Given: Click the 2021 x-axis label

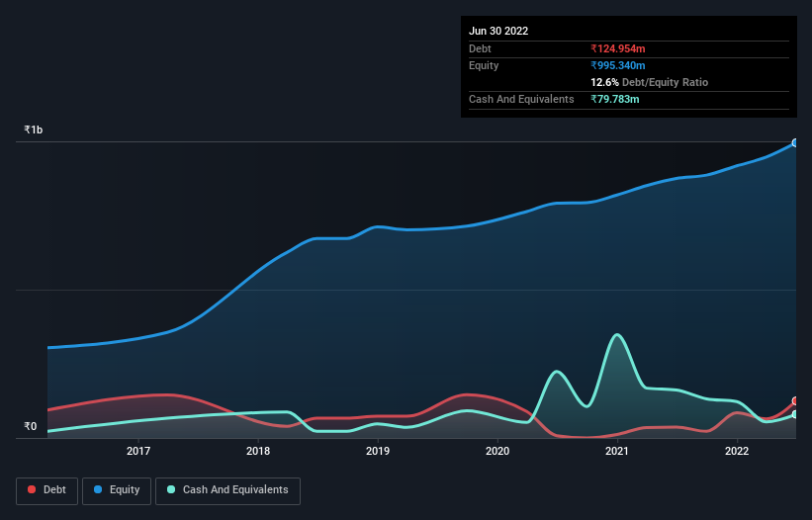Looking at the screenshot, I should 617,451.
